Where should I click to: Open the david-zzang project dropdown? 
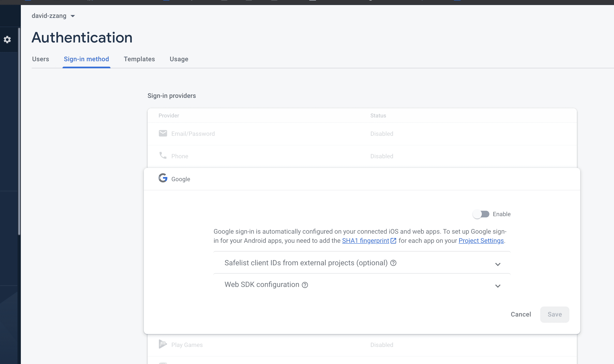pyautogui.click(x=53, y=16)
